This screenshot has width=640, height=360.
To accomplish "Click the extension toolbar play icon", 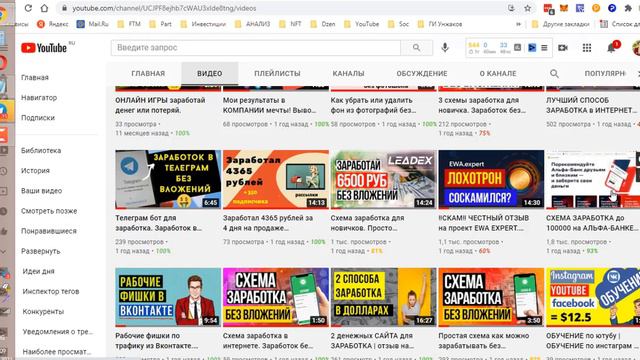I will 532,48.
